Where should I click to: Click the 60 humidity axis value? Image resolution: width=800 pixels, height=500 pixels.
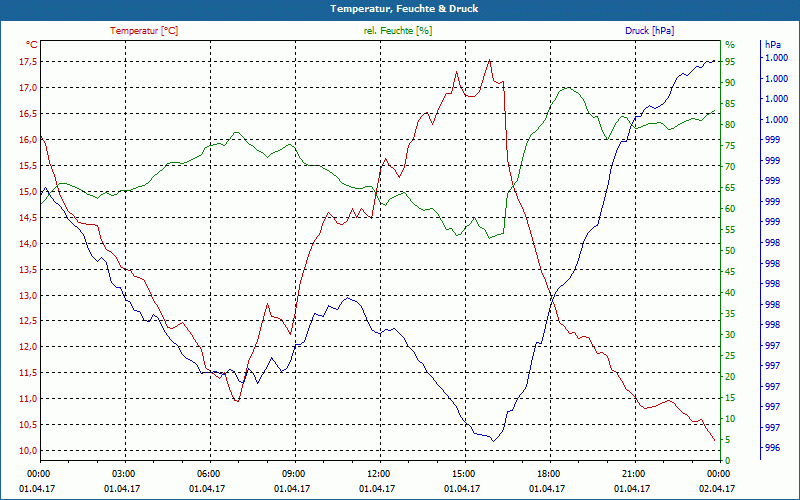click(x=730, y=209)
